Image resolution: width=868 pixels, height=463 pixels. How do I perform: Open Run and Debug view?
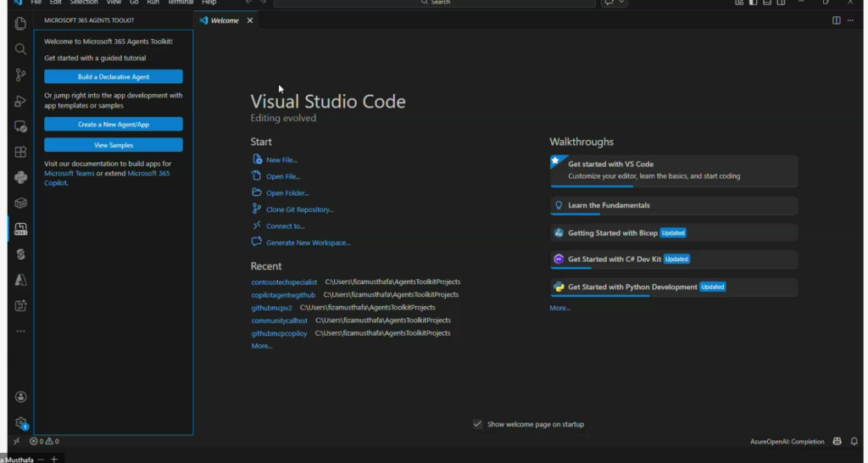(20, 102)
